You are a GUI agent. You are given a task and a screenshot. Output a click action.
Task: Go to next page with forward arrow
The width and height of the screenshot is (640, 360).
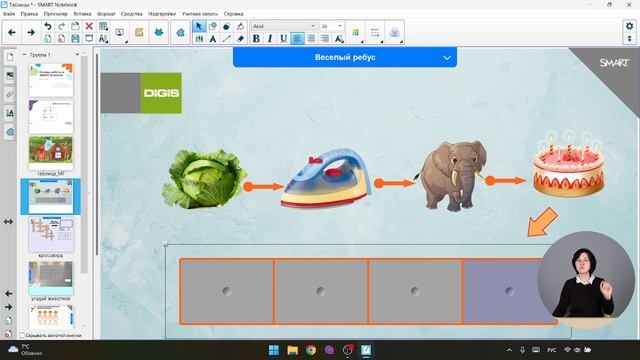pos(31,32)
